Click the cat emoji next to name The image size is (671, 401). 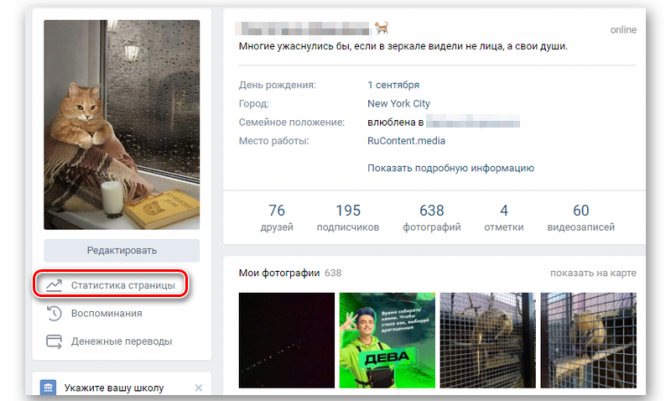(382, 28)
